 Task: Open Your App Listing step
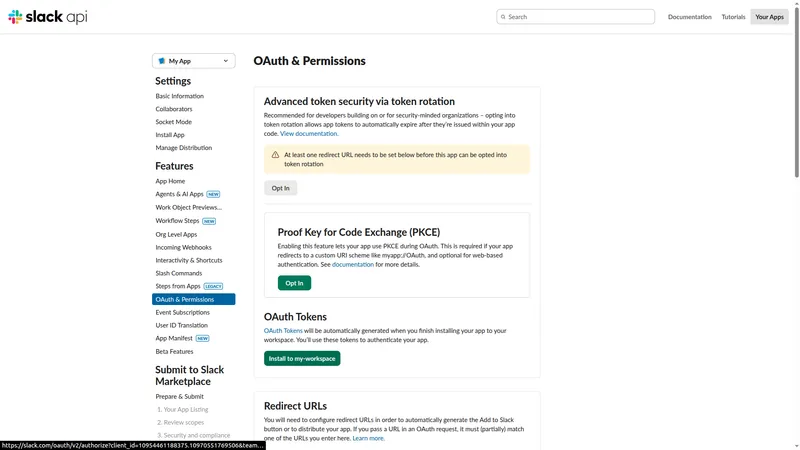(x=183, y=409)
